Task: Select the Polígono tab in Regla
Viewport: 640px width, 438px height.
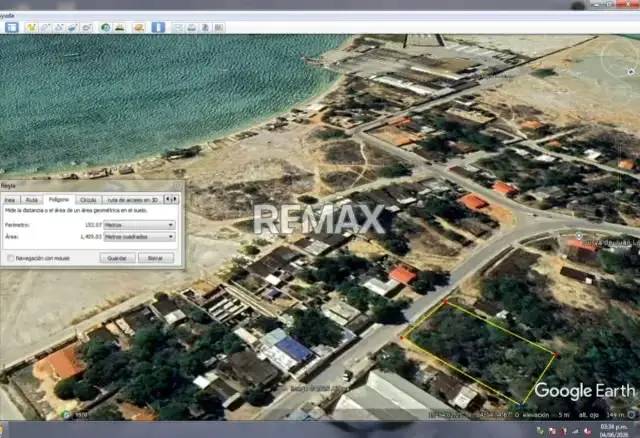Action: tap(59, 199)
